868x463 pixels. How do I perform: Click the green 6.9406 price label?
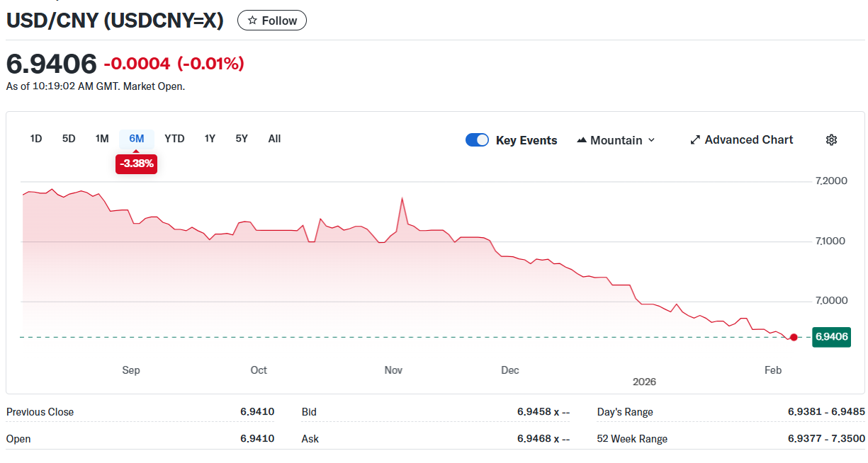point(831,337)
